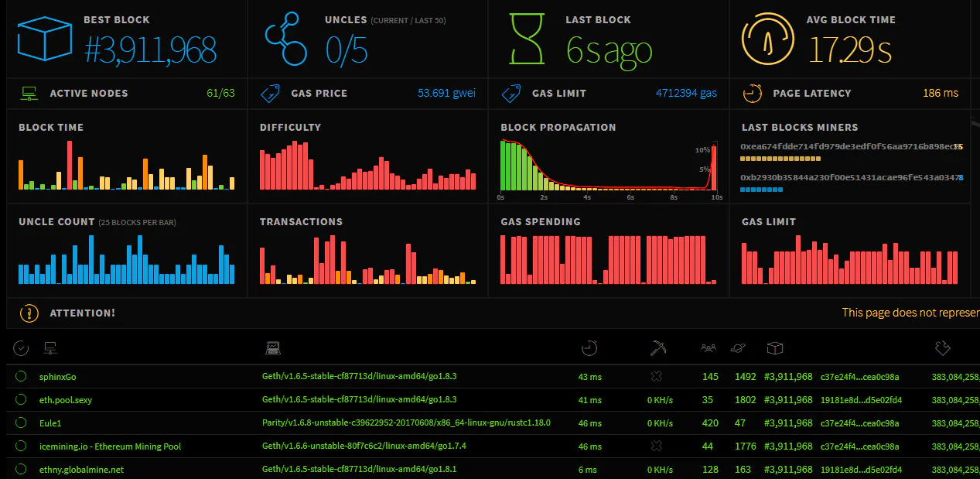Click the 0 KH/s hashrate for Eule1
Viewport: 980px width, 479px height.
tap(660, 423)
